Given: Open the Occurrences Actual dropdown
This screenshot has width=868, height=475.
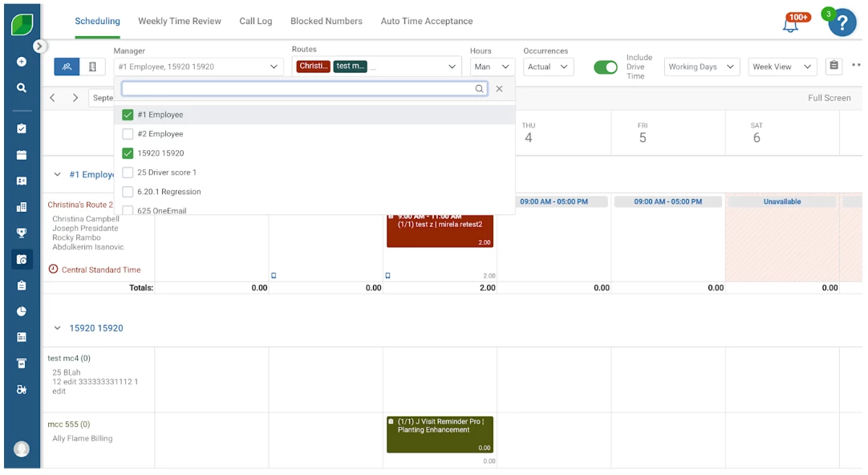Looking at the screenshot, I should tap(548, 67).
